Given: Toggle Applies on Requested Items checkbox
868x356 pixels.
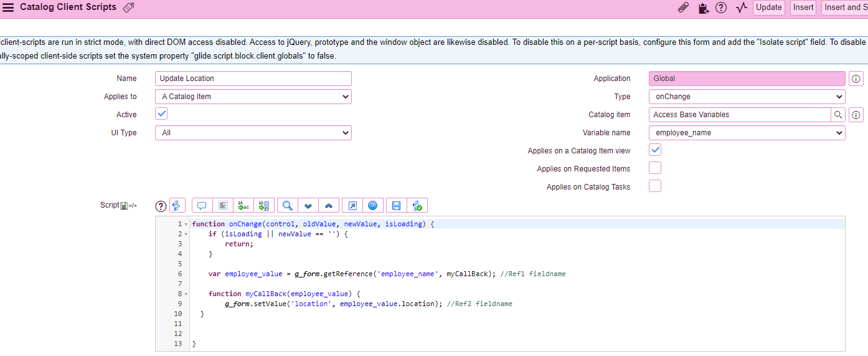Looking at the screenshot, I should pyautogui.click(x=655, y=168).
